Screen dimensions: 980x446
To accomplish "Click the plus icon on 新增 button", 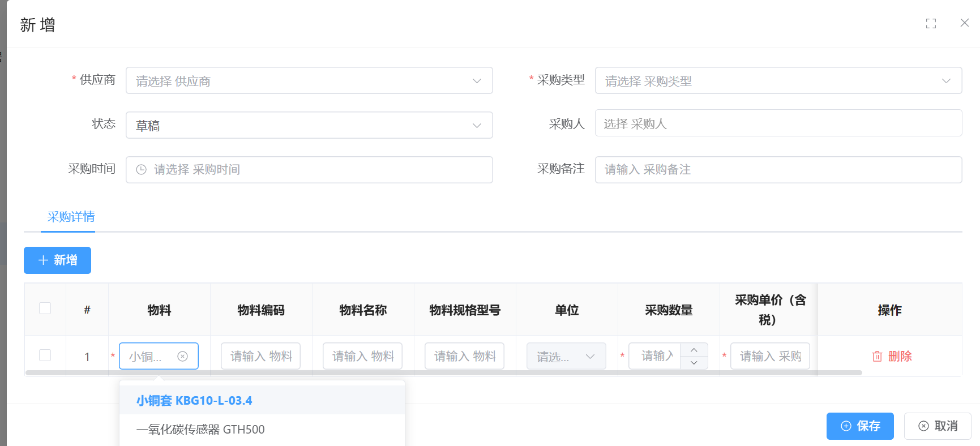I will coord(43,260).
